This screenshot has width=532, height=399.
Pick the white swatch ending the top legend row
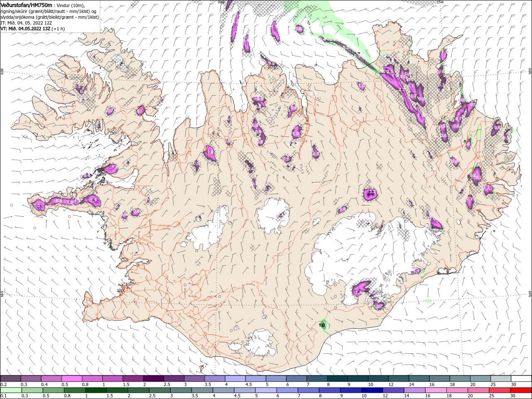pyautogui.click(x=521, y=379)
